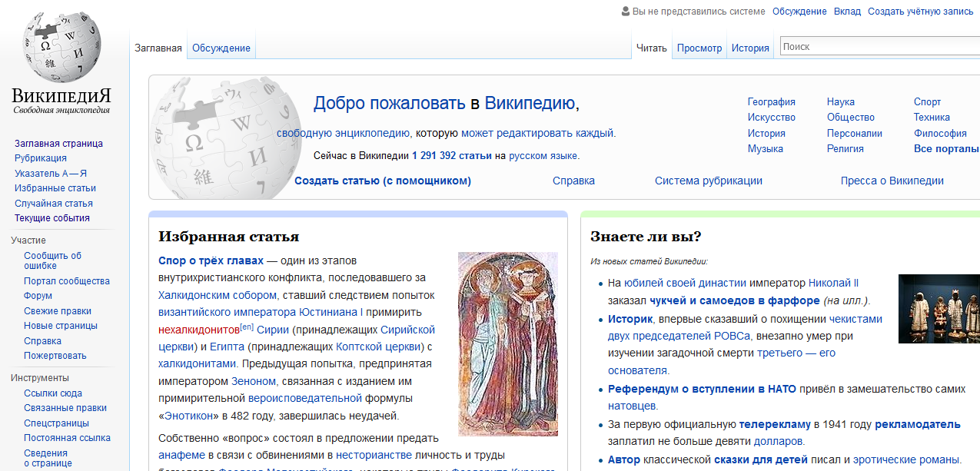Click Создать учётную запись
The width and height of the screenshot is (980, 471).
tap(921, 12)
